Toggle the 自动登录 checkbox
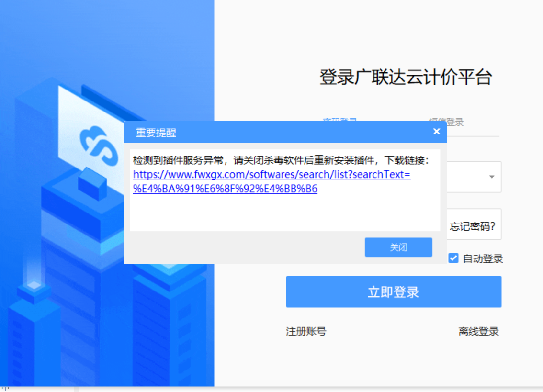The width and height of the screenshot is (543, 392). click(x=453, y=258)
